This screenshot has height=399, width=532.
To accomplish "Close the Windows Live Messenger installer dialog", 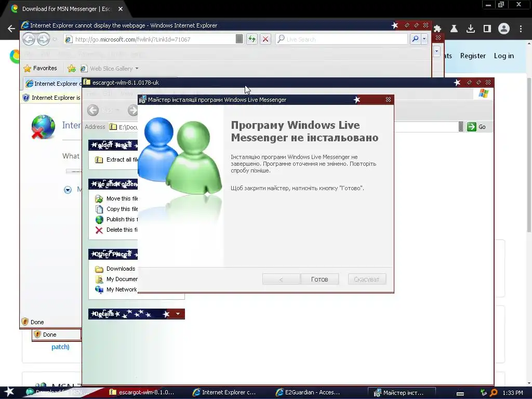I will point(388,100).
